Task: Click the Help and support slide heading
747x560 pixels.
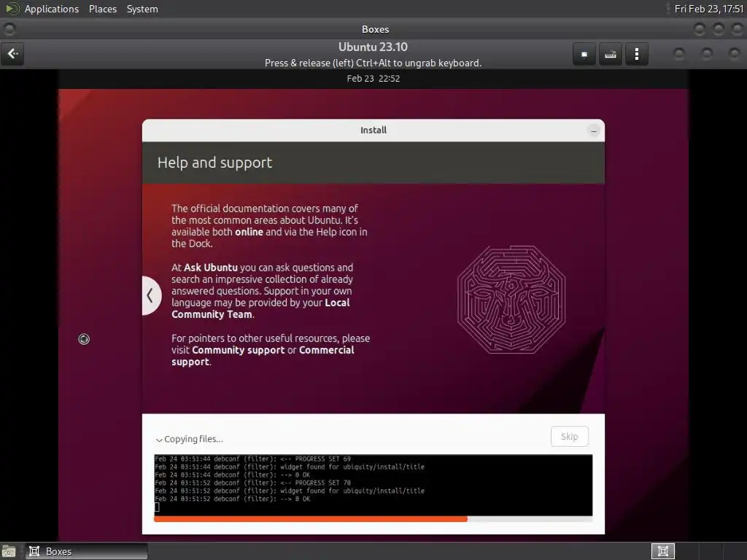Action: point(215,163)
